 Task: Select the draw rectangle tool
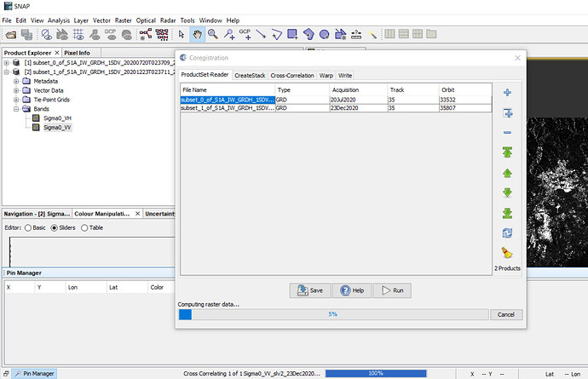292,34
